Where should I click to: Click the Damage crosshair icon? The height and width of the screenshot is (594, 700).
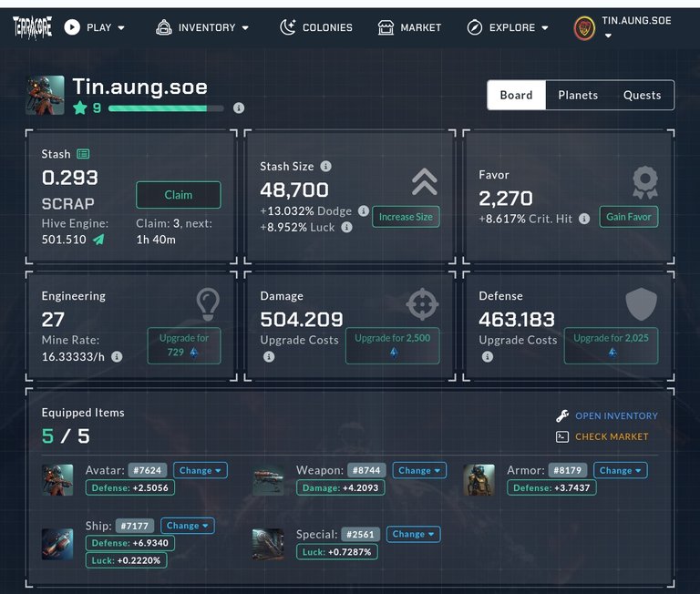coord(422,304)
